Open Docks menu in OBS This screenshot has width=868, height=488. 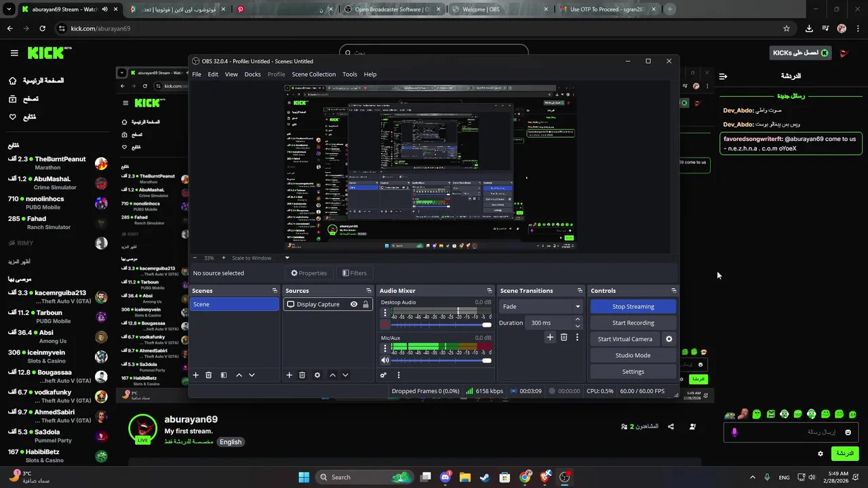point(252,74)
